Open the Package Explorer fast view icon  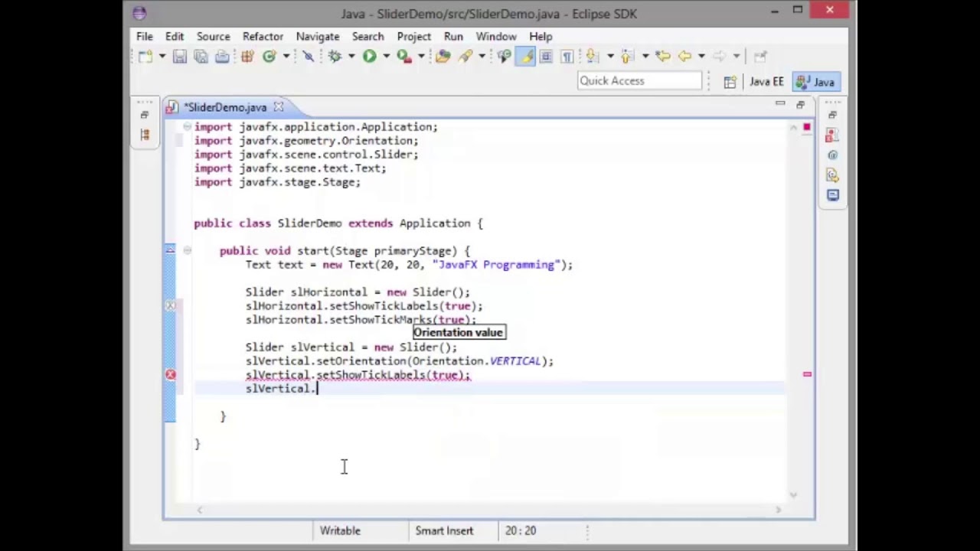pyautogui.click(x=144, y=135)
